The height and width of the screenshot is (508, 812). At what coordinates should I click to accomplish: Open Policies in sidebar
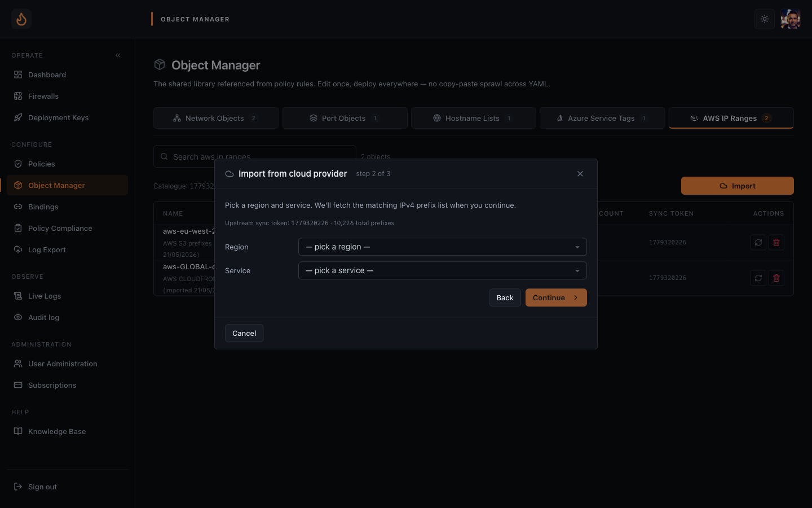(x=68, y=164)
